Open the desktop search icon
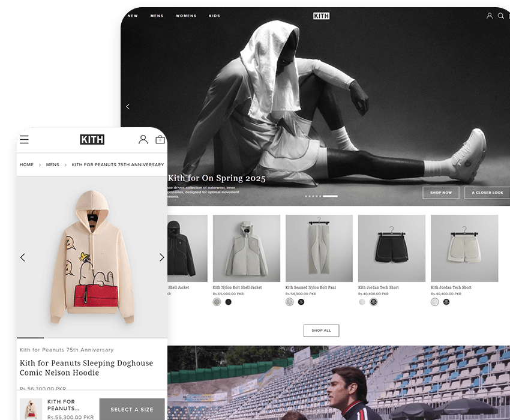Screen dimensions: 510x420 click(501, 16)
